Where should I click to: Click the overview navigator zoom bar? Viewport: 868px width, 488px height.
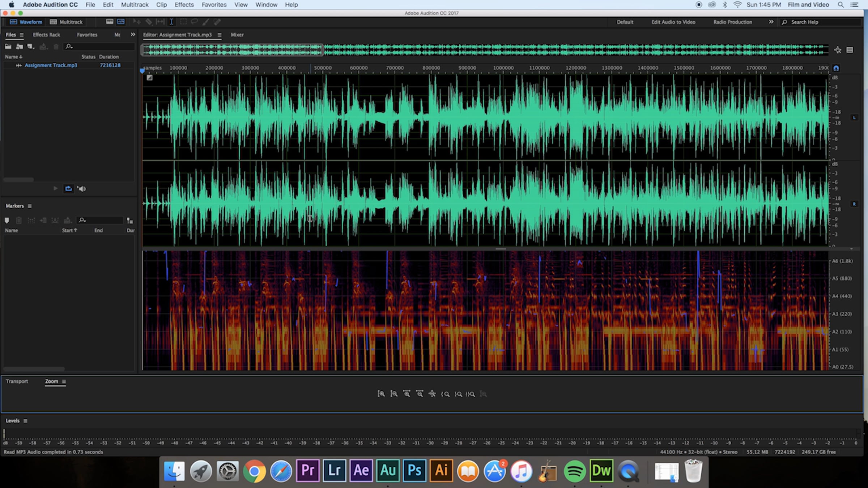click(231, 50)
